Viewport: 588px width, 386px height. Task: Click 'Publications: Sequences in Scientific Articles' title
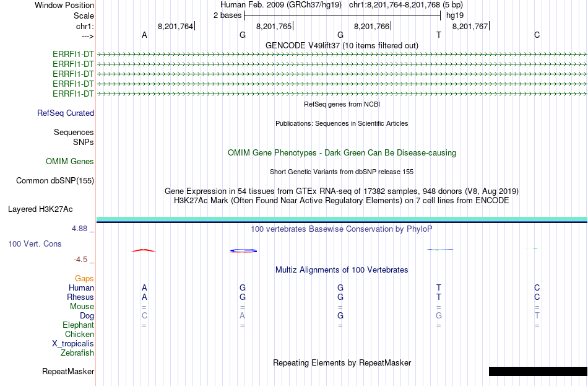[x=342, y=123]
